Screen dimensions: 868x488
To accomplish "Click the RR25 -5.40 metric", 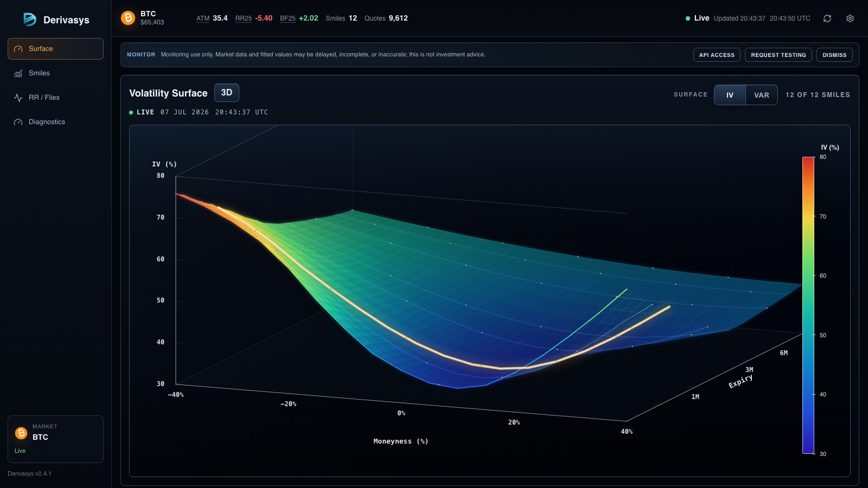I will [x=253, y=18].
